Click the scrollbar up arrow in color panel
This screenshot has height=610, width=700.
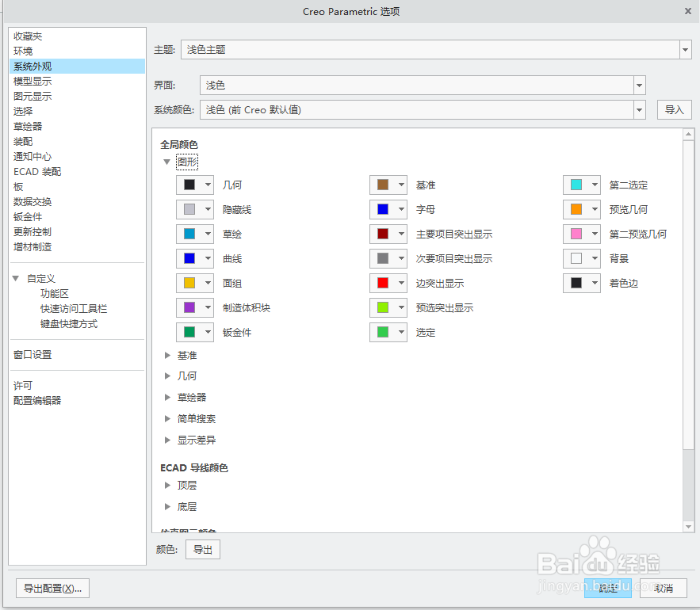[688, 134]
